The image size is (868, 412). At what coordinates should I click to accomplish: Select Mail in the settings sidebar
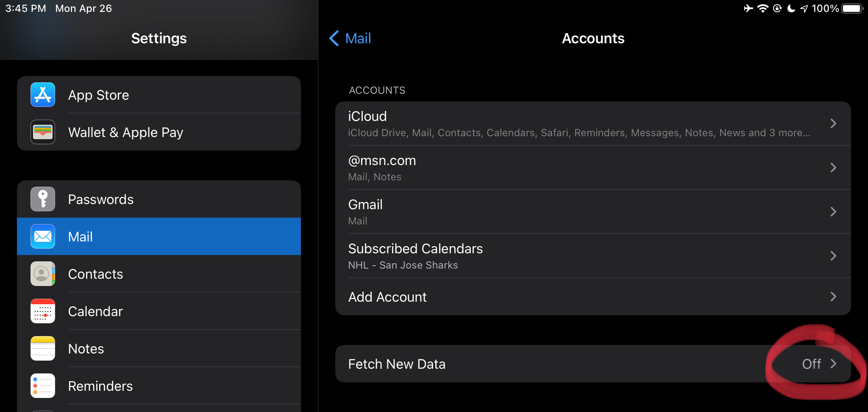(159, 236)
